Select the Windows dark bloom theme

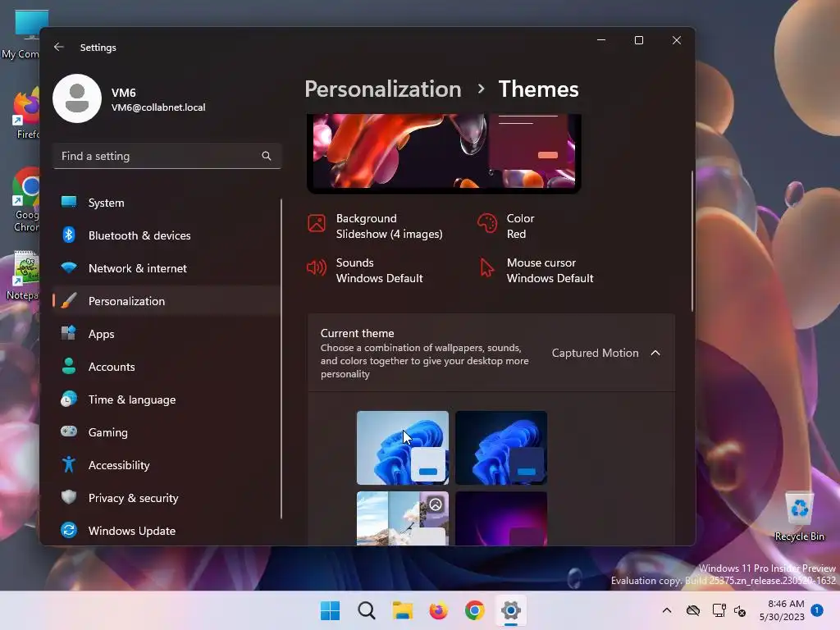tap(501, 448)
